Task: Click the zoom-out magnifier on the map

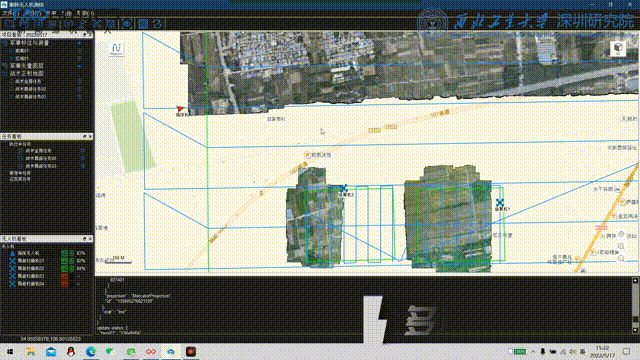Action: pos(621,258)
